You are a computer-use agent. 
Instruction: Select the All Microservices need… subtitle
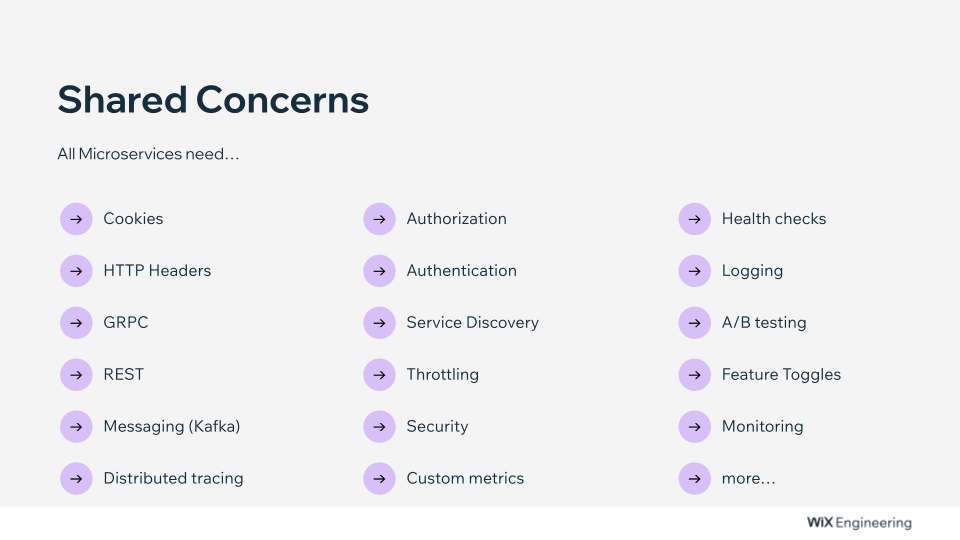click(x=148, y=154)
